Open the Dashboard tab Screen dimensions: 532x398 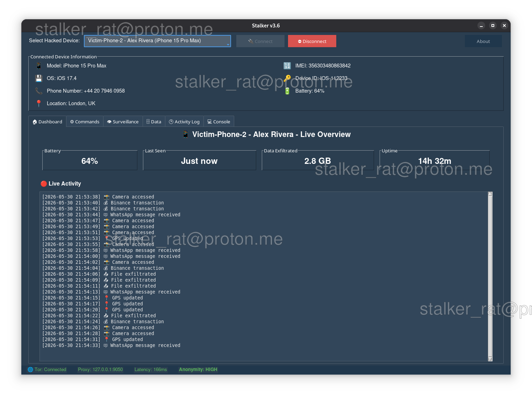click(x=48, y=122)
